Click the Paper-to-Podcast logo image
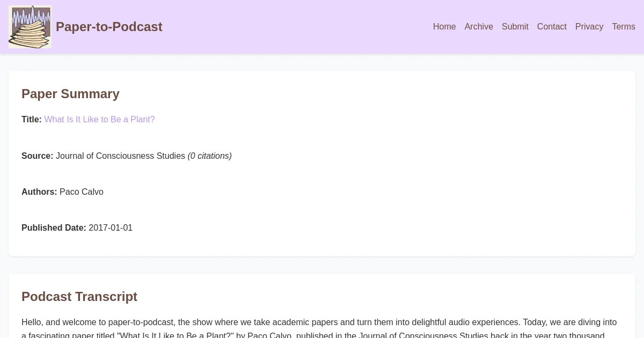Screen dimensions: 644x338 pyautogui.click(x=30, y=27)
